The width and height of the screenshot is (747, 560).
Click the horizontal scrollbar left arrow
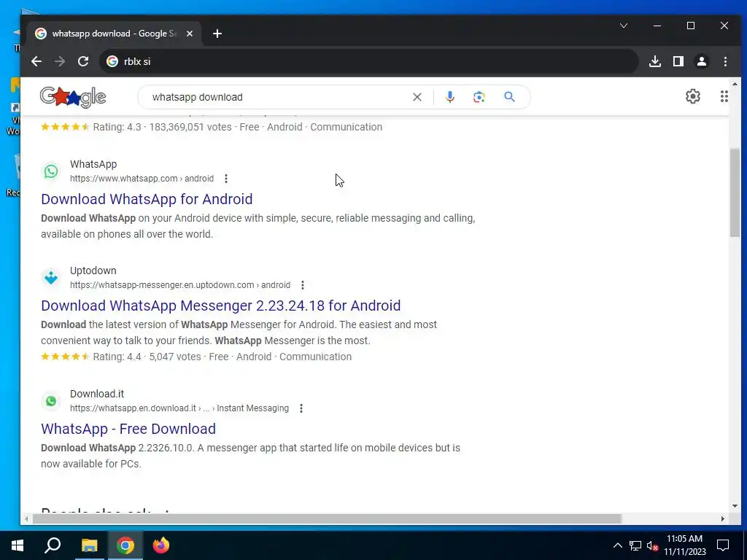27,518
